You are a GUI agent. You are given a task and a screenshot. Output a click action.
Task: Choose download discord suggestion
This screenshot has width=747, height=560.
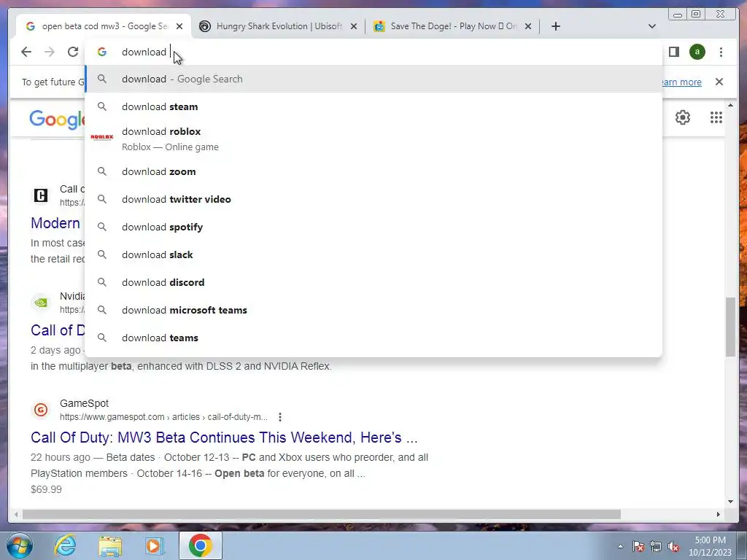coord(373,282)
